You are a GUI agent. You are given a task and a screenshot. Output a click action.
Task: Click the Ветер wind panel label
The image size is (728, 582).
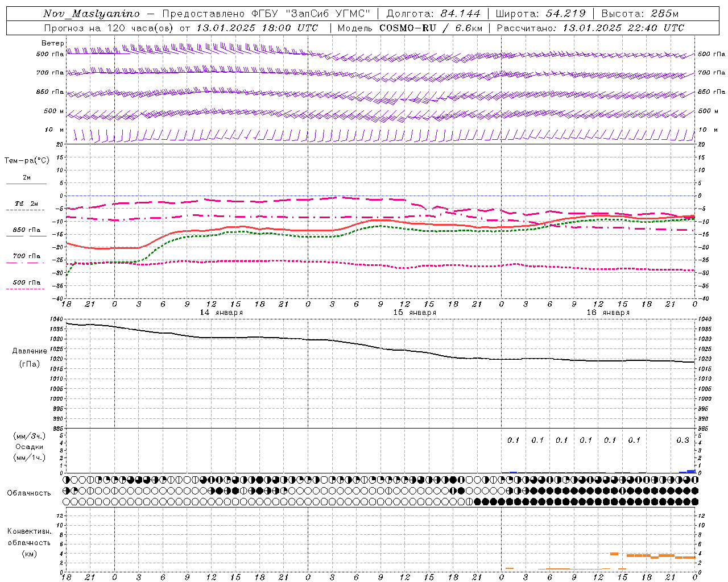[x=52, y=43]
